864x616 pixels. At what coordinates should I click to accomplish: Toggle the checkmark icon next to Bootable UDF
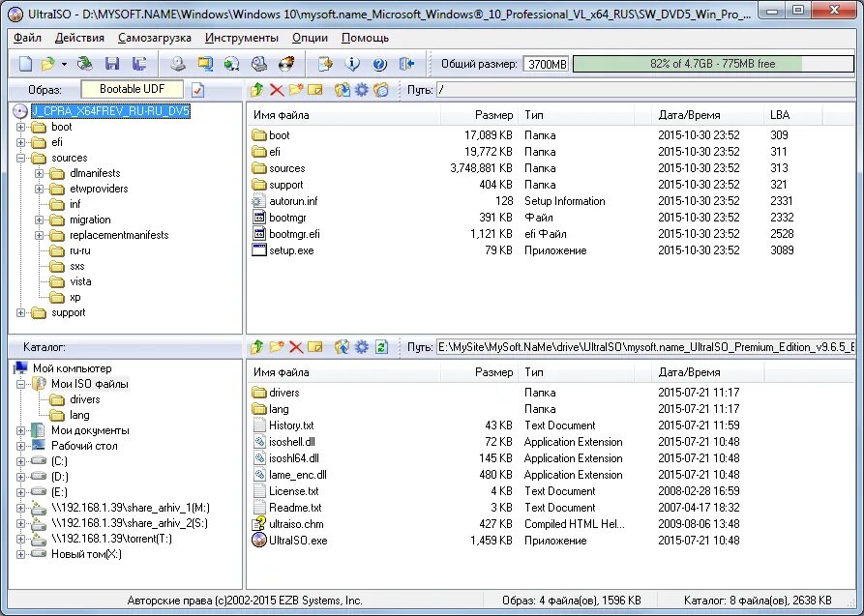(x=197, y=90)
